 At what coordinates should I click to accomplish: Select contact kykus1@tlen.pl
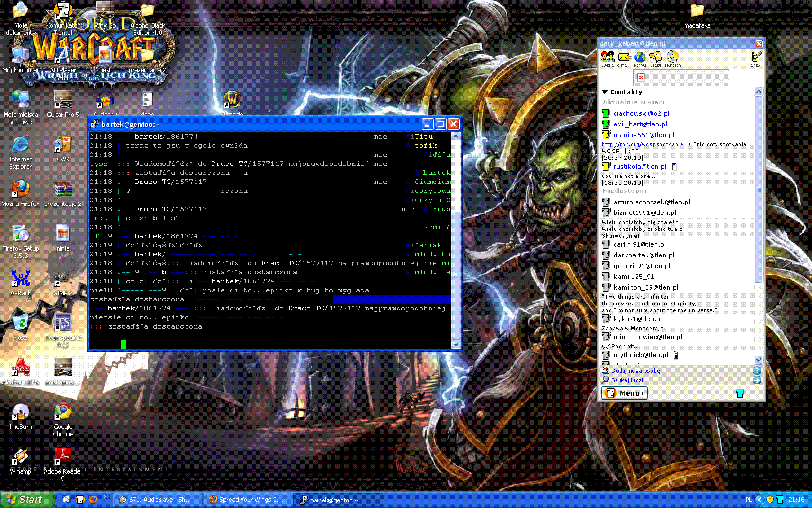tap(638, 319)
